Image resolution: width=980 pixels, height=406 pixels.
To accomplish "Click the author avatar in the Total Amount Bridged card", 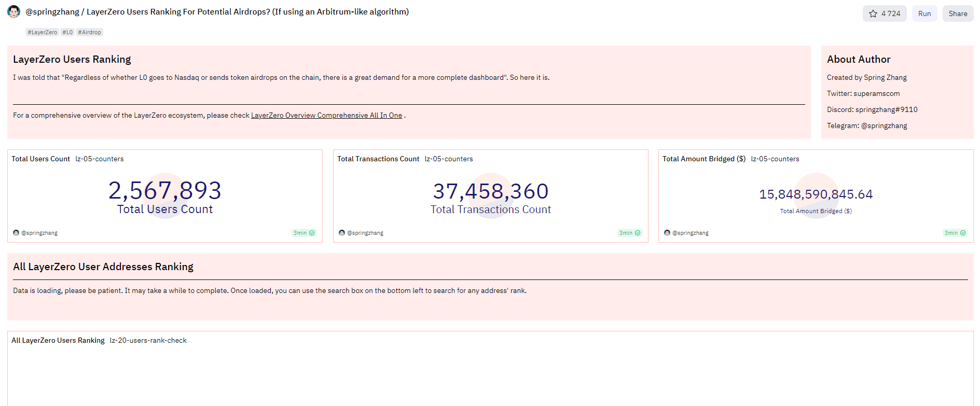I will [667, 233].
